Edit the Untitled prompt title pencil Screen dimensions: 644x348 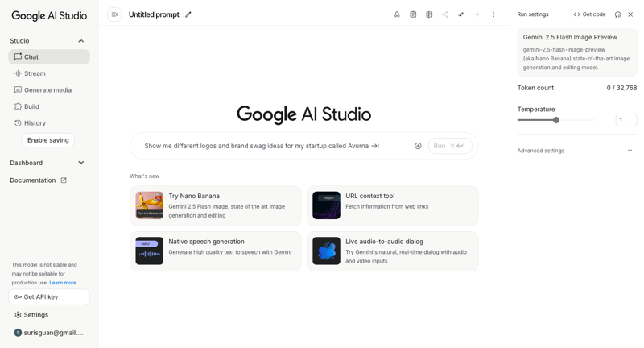click(188, 14)
